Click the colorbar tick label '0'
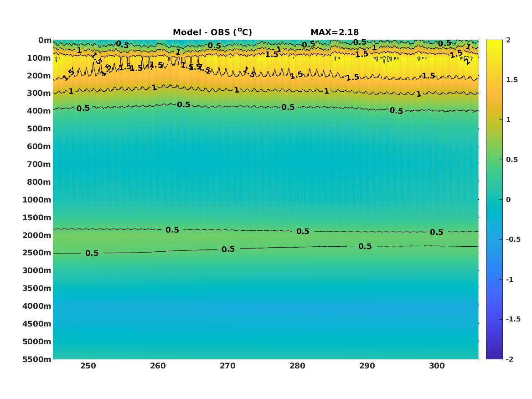The height and width of the screenshot is (399, 532). [x=508, y=200]
